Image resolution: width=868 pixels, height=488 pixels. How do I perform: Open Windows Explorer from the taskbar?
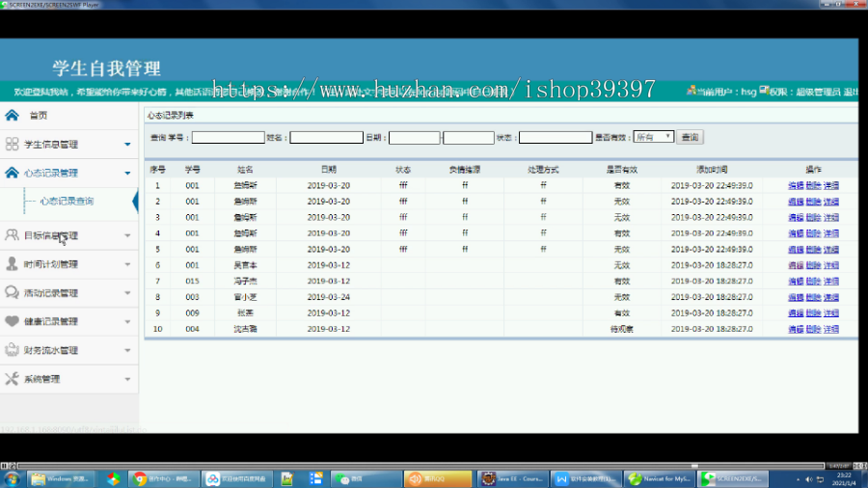(x=60, y=479)
